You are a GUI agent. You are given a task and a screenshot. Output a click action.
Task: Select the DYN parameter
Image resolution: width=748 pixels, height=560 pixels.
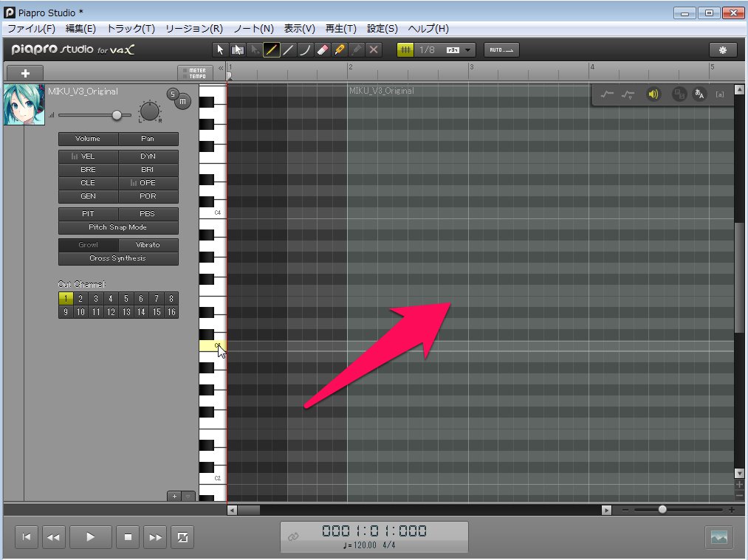[148, 156]
